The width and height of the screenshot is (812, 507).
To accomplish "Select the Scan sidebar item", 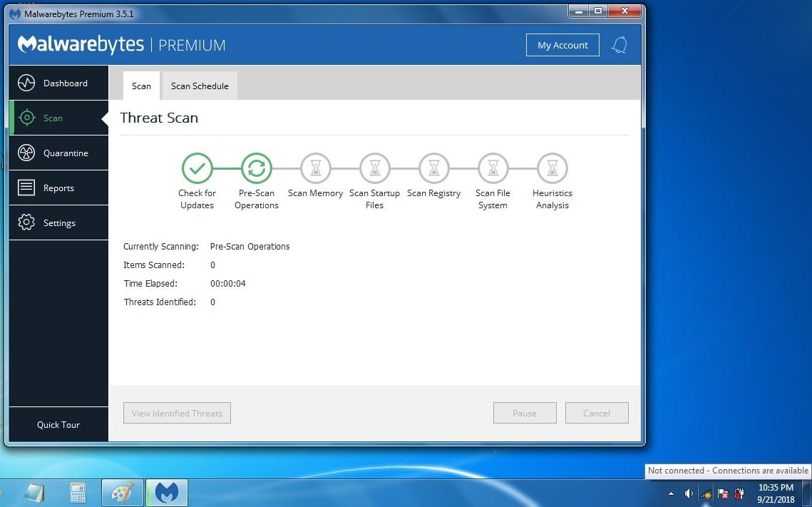I will pyautogui.click(x=58, y=118).
